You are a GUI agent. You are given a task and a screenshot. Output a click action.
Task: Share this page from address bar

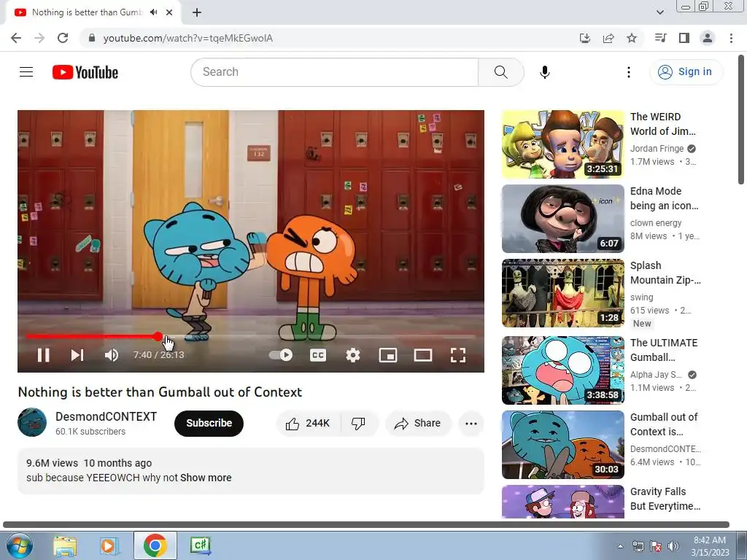click(608, 38)
